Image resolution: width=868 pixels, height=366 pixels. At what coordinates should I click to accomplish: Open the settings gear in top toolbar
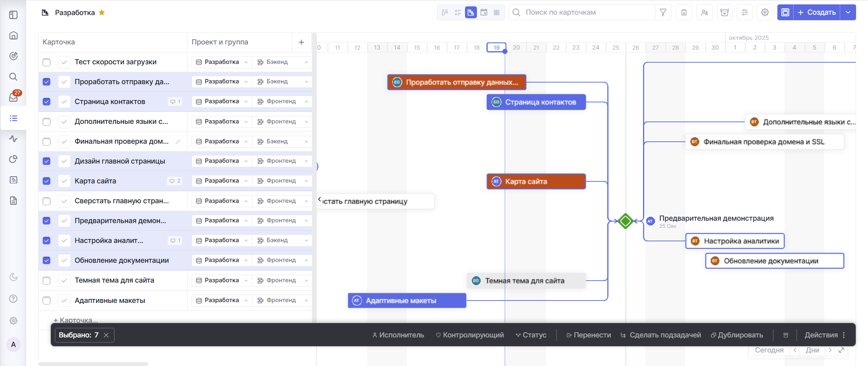pyautogui.click(x=765, y=12)
